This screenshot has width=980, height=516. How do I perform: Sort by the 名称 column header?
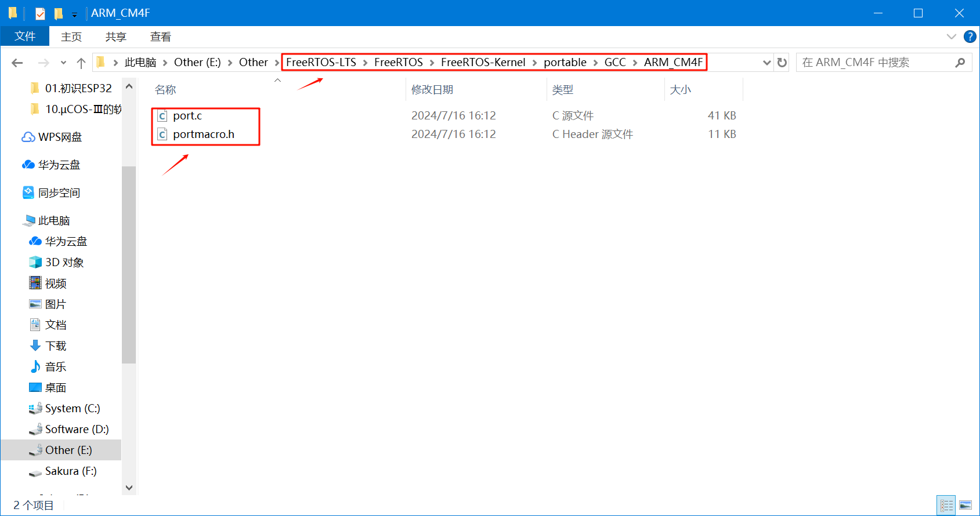click(x=165, y=89)
